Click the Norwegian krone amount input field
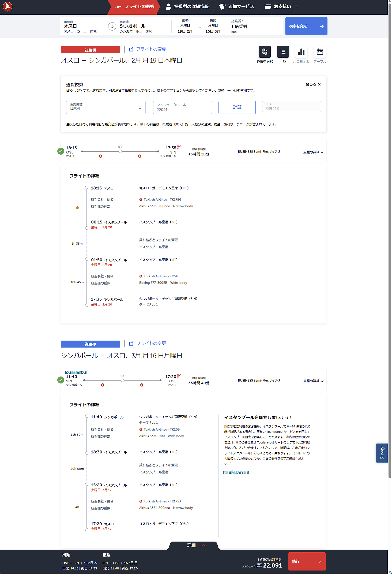 [182, 107]
